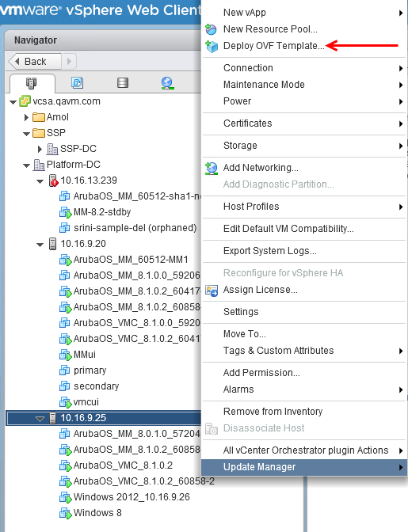This screenshot has height=532, width=408.
Task: Open the New vApp submenu
Action: click(x=304, y=13)
